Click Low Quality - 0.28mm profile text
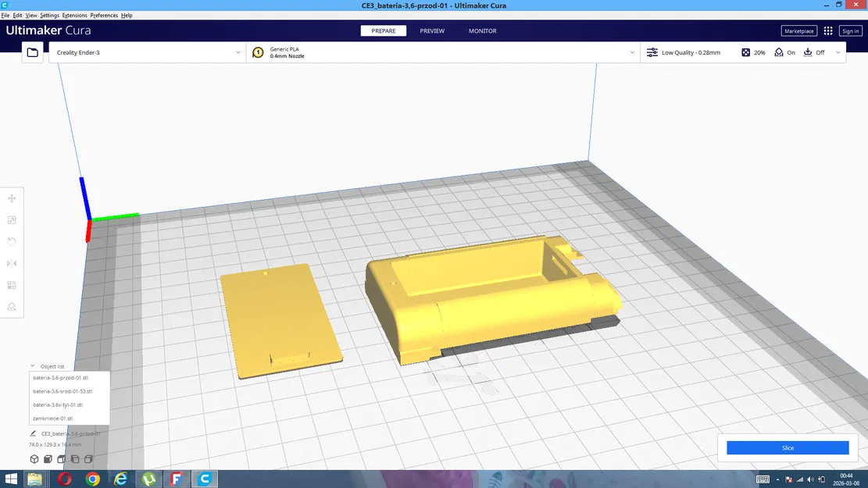 (x=691, y=52)
